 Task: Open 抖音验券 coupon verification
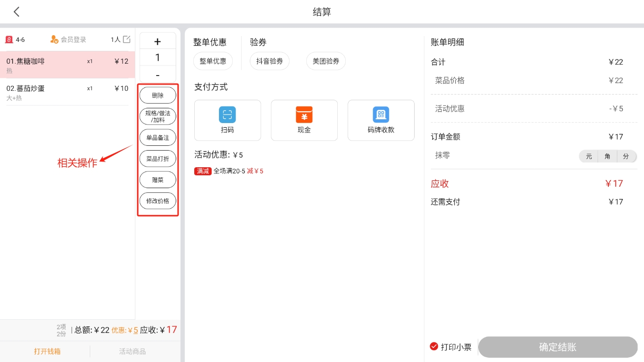(269, 61)
